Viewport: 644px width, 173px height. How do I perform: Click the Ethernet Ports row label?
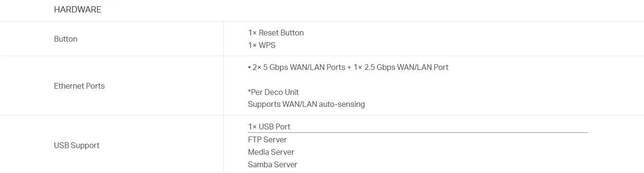coord(79,86)
